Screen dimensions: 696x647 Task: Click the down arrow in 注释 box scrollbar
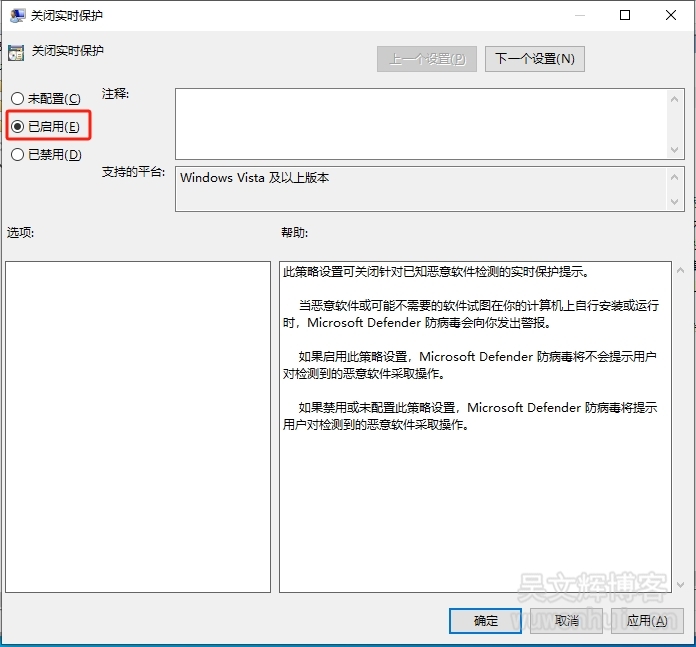click(675, 149)
